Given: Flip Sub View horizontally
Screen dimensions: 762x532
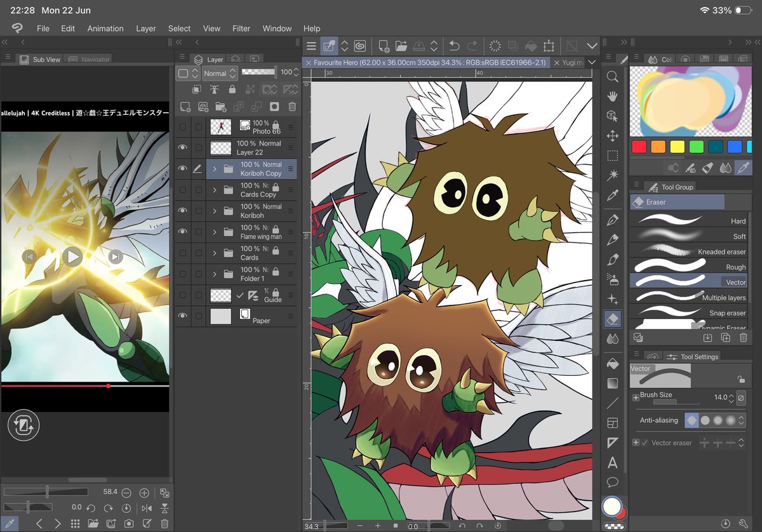Looking at the screenshot, I should (147, 508).
